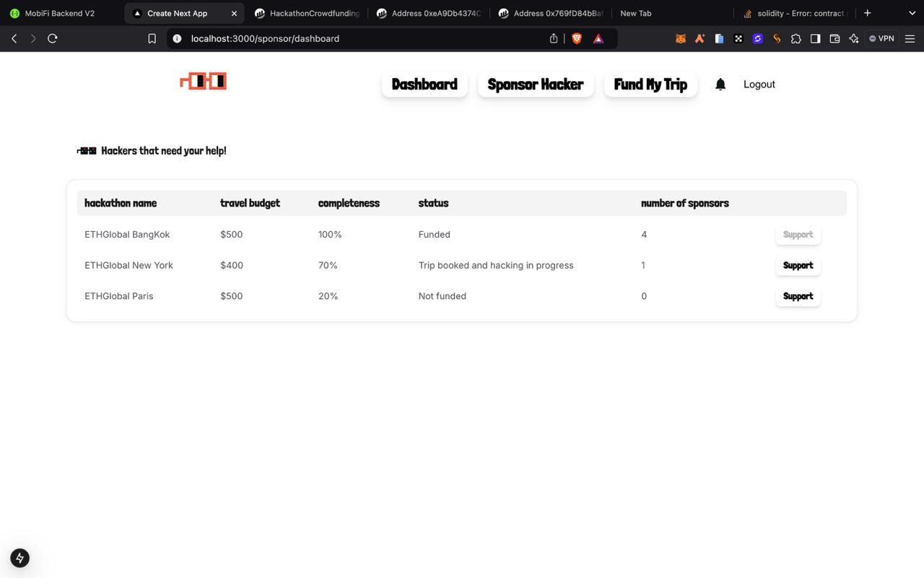The image size is (924, 578).
Task: Click the 'travel budget' column header
Action: pyautogui.click(x=250, y=203)
